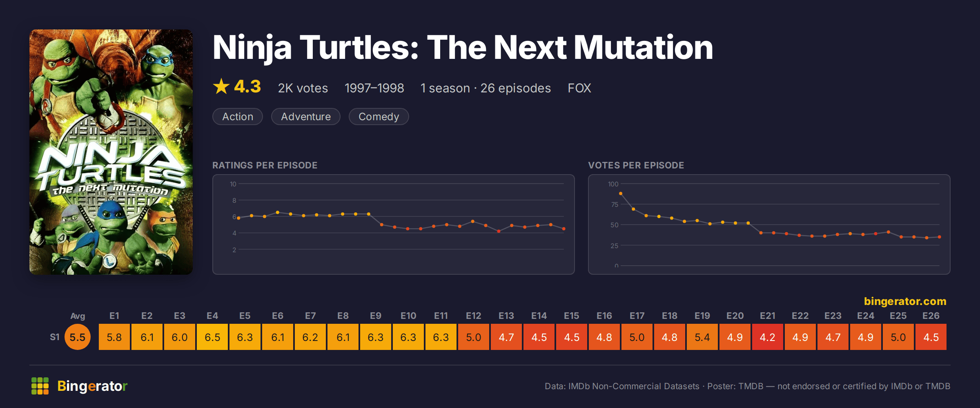Viewport: 980px width, 408px height.
Task: Click the Bingerator grid logo icon
Action: (40, 386)
